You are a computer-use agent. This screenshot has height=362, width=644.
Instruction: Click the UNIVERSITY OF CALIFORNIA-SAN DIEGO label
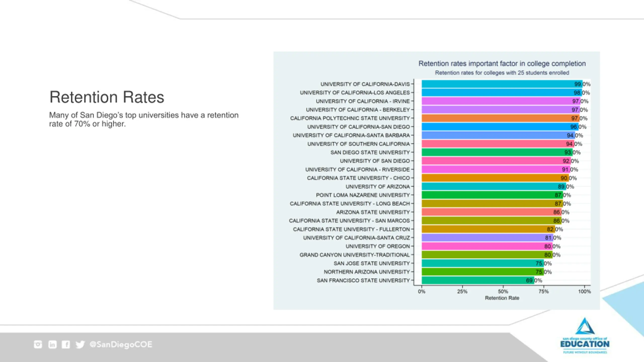tap(358, 127)
